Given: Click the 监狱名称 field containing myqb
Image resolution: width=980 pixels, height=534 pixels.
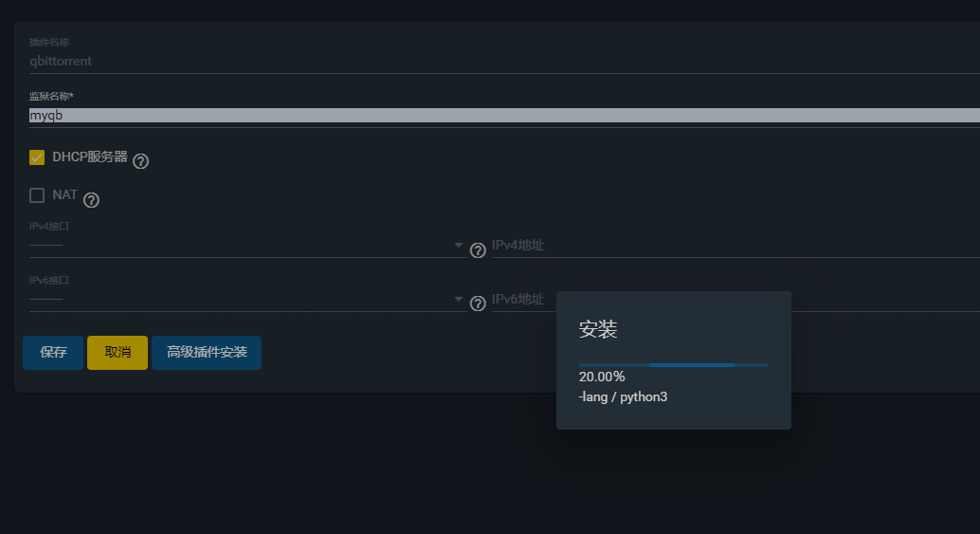Looking at the screenshot, I should click(x=504, y=115).
